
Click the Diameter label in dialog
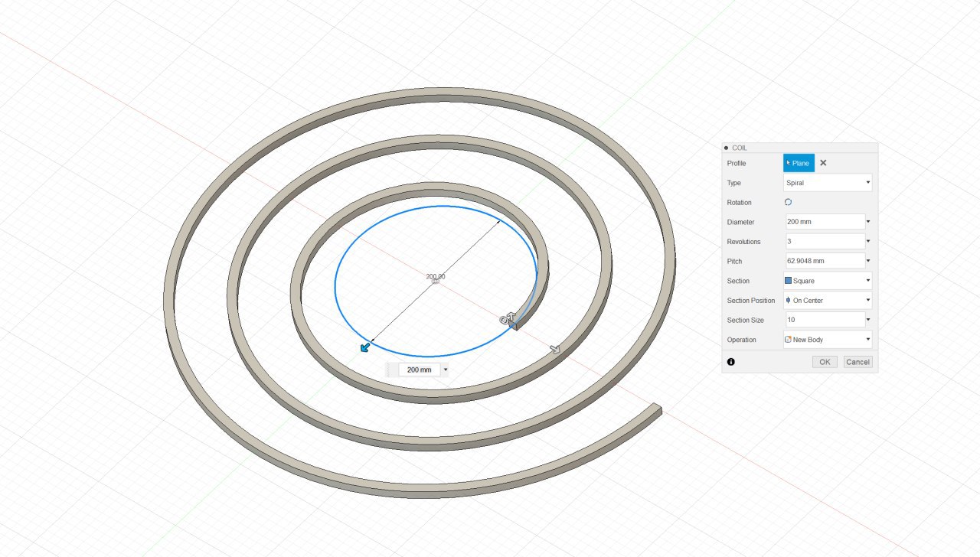[740, 222]
